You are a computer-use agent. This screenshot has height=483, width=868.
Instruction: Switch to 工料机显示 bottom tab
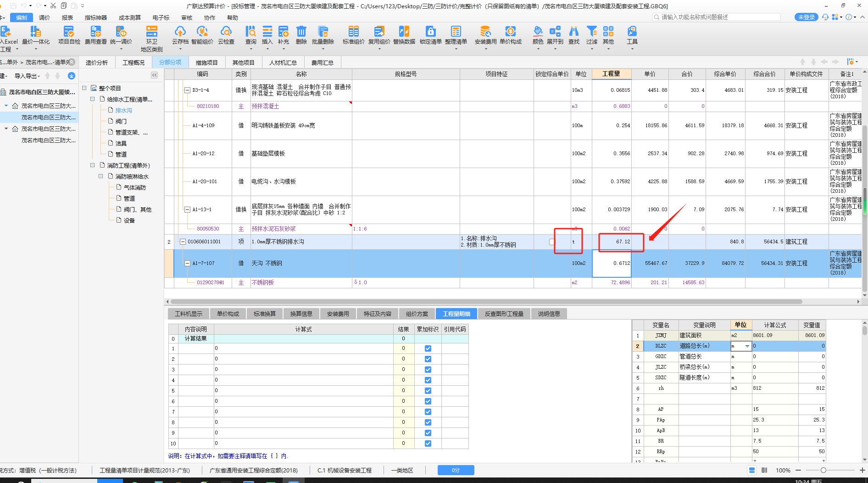189,314
